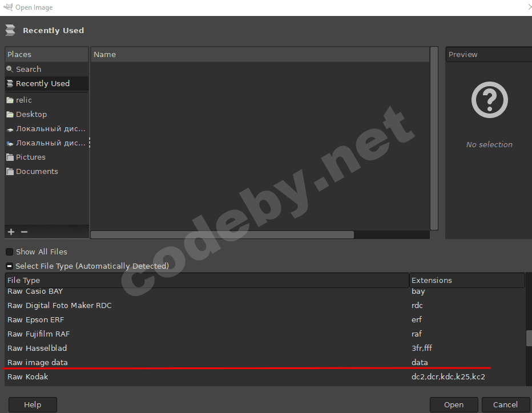Open the Desktop place
This screenshot has height=413, width=532.
pos(47,115)
